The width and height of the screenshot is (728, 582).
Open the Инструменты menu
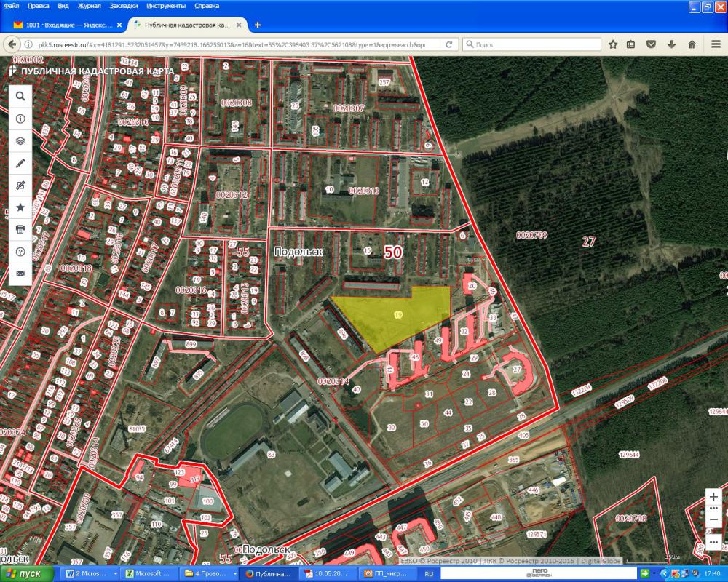(165, 6)
